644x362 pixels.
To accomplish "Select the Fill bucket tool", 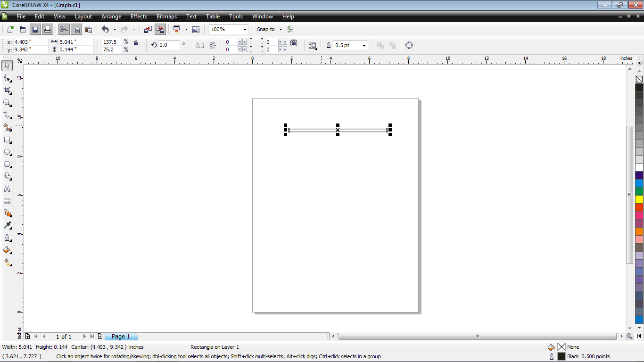I will 7,250.
